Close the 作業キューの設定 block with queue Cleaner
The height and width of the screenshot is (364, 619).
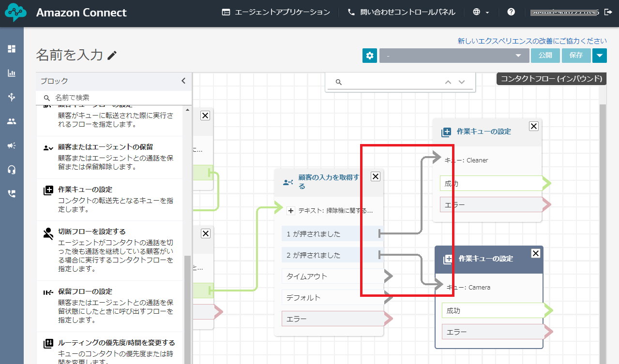(534, 126)
